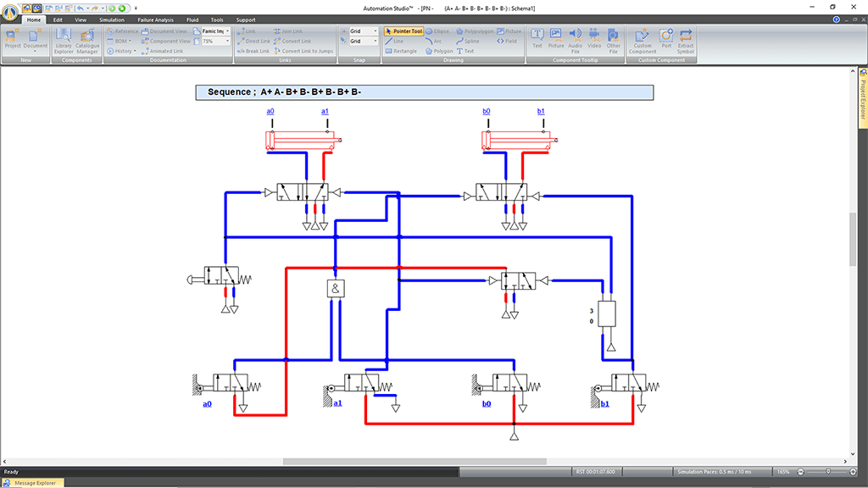Choose the Text drawing tool
Viewport: 868px width, 488px height.
click(465, 51)
